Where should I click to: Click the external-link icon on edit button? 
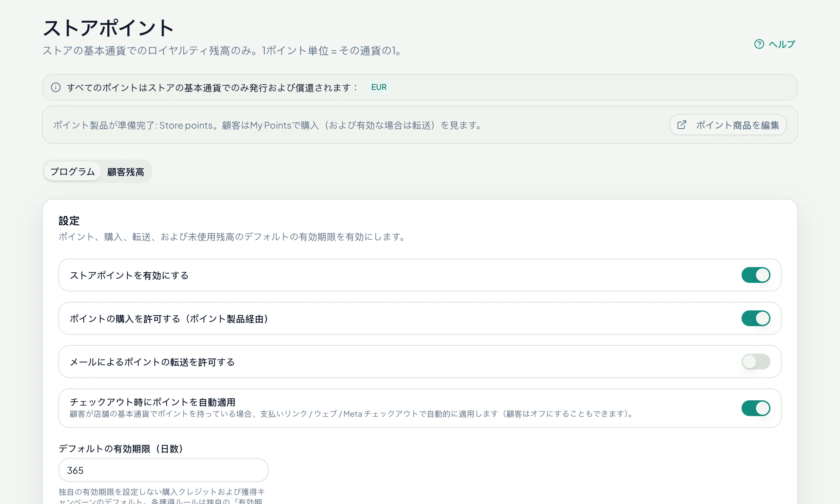(682, 125)
